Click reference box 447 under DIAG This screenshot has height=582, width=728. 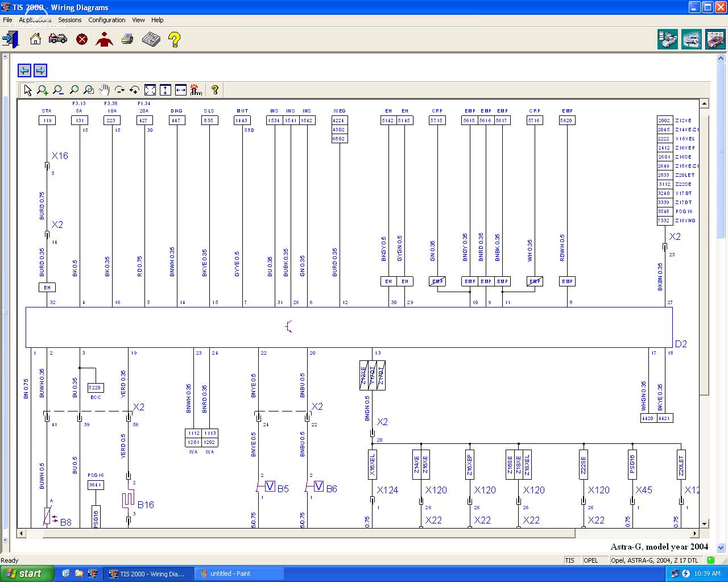(176, 120)
